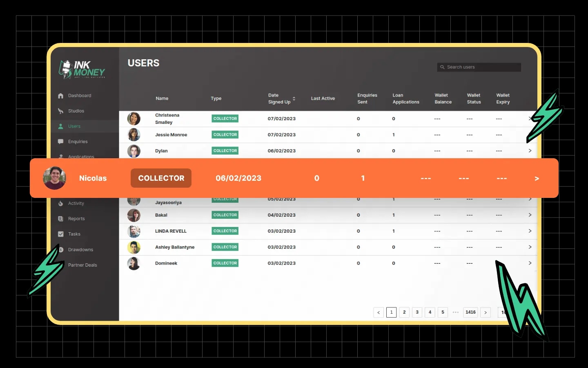Click the name Domineek

pyautogui.click(x=166, y=263)
